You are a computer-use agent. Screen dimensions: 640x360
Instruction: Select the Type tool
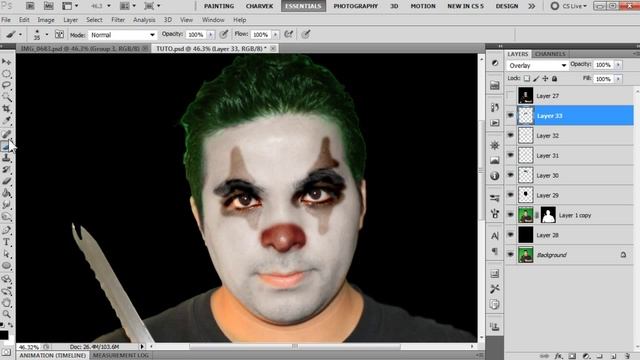pyautogui.click(x=7, y=242)
